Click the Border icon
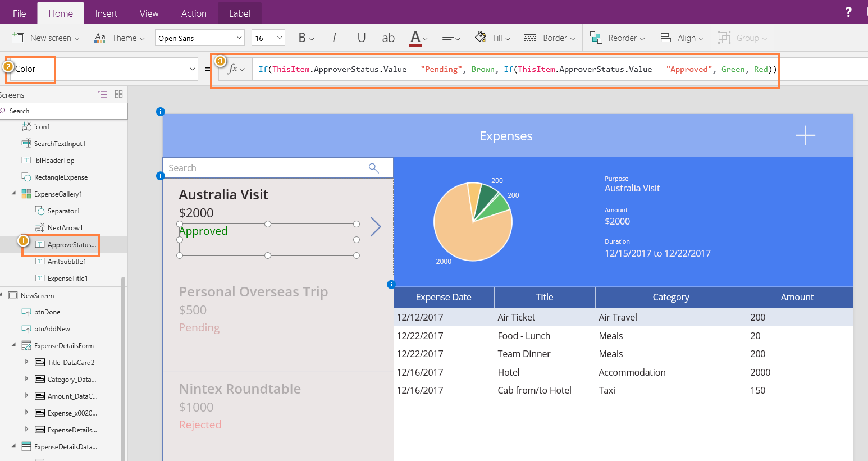868x461 pixels. click(530, 38)
